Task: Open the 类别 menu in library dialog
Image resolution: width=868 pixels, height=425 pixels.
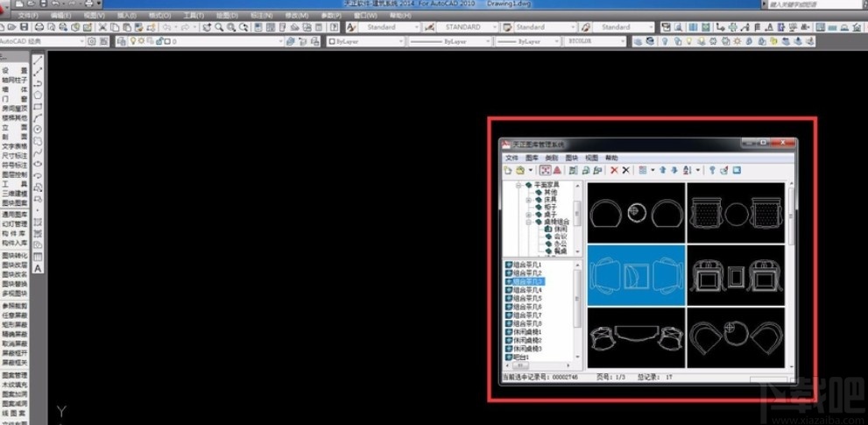Action: (x=551, y=158)
